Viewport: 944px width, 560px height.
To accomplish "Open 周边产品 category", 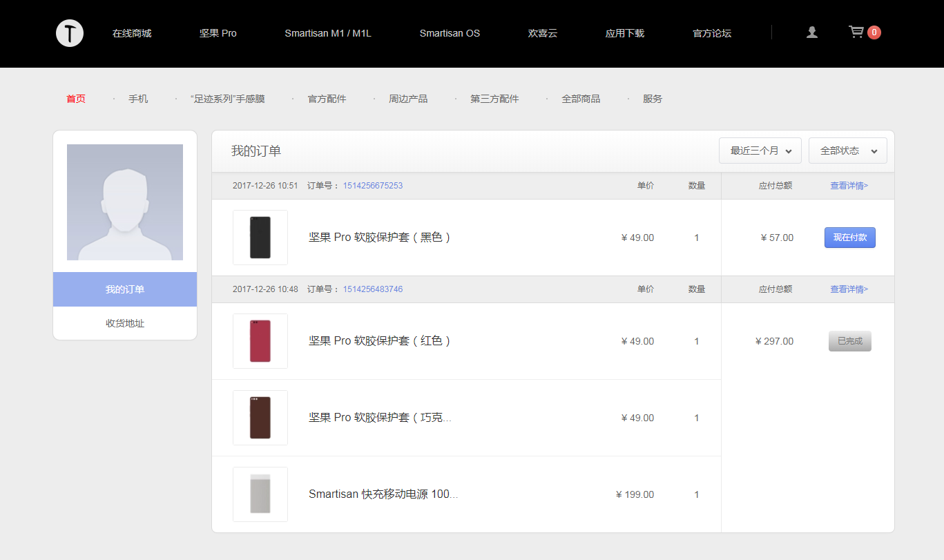I will pyautogui.click(x=408, y=99).
